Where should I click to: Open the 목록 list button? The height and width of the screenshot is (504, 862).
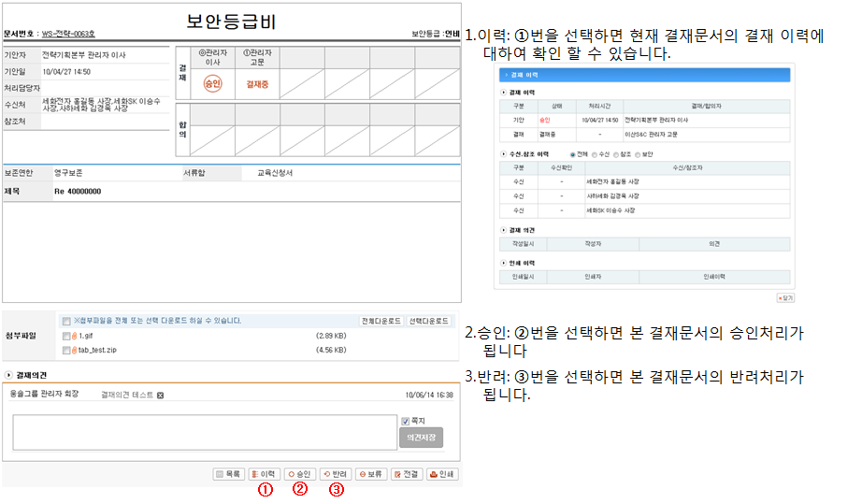click(229, 474)
